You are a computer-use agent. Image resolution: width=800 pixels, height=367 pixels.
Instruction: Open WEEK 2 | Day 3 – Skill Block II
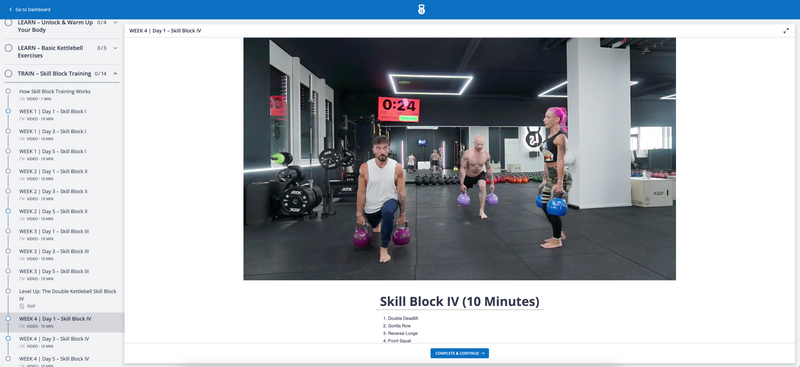click(x=53, y=191)
